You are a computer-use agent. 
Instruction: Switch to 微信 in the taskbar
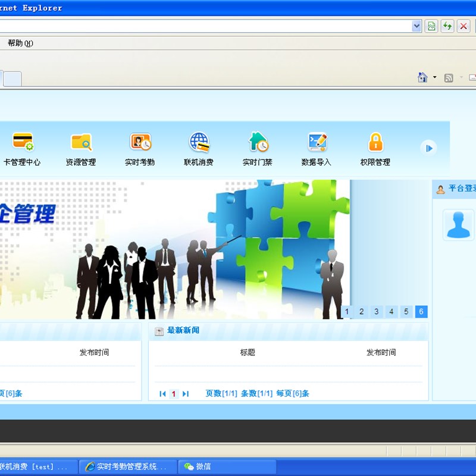pos(227,466)
